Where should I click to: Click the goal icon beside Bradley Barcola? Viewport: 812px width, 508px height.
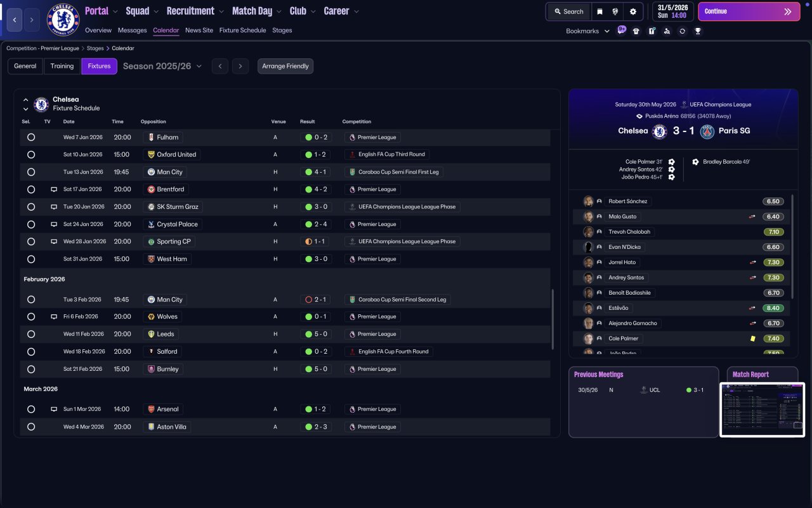696,162
